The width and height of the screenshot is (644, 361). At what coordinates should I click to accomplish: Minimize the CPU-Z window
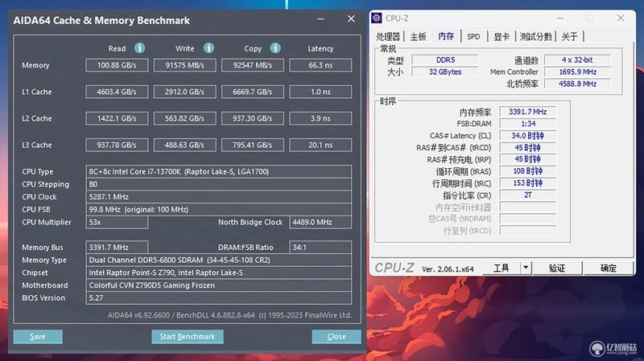point(560,18)
